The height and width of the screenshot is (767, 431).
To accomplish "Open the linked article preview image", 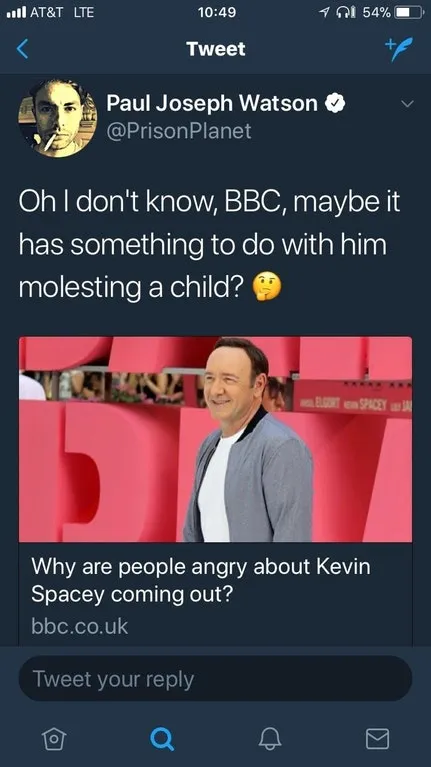I will (216, 439).
